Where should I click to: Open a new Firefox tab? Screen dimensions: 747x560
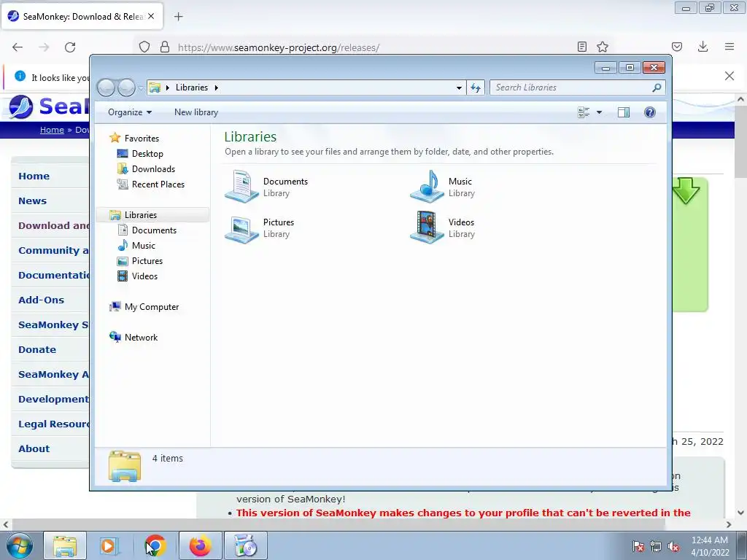(178, 17)
